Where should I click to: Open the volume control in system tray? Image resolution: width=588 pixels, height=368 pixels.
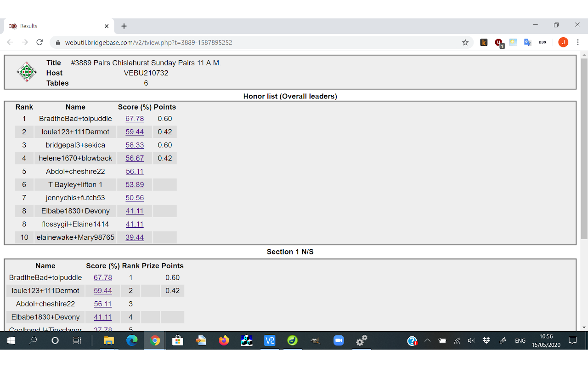click(x=471, y=340)
